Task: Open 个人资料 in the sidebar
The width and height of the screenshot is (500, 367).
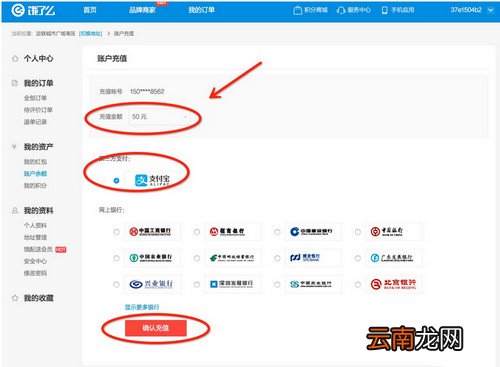Action: point(35,225)
